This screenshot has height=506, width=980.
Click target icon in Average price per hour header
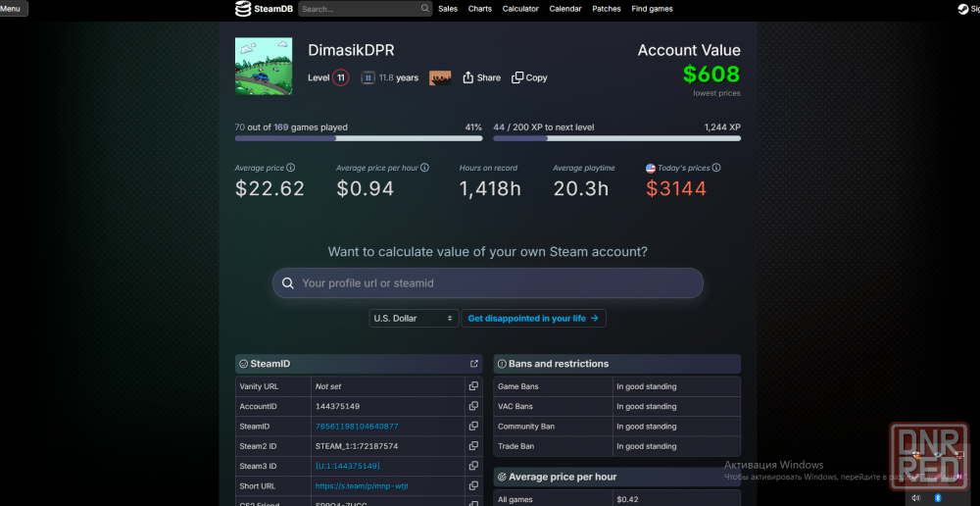point(502,478)
